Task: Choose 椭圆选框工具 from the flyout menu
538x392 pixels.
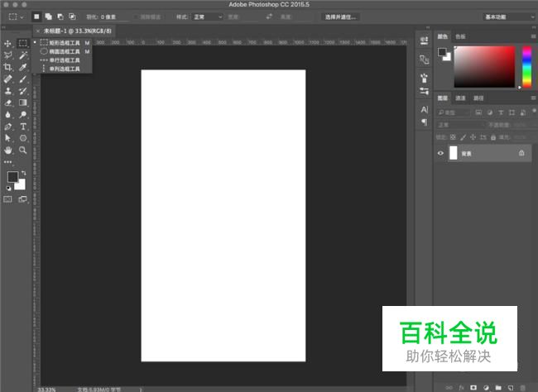Action: [x=65, y=51]
